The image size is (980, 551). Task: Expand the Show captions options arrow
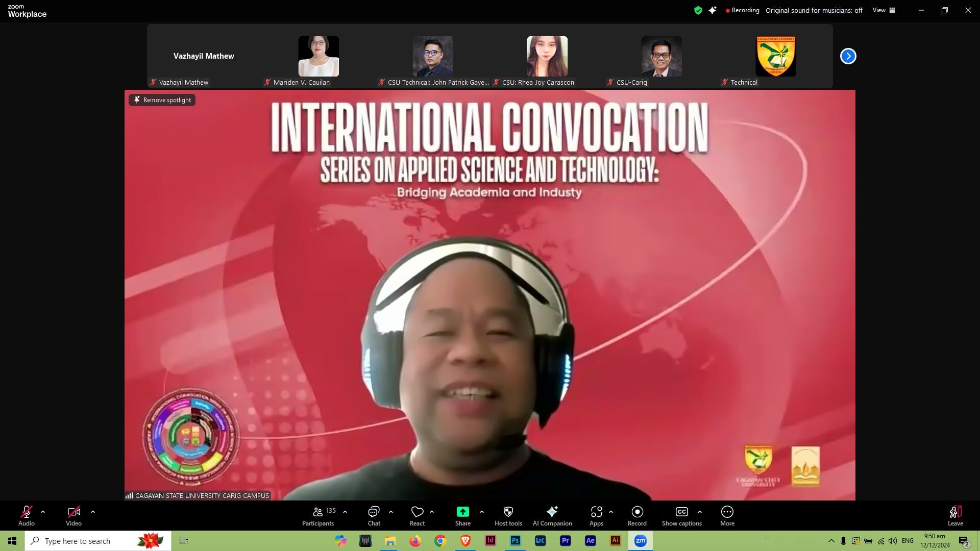click(x=700, y=512)
